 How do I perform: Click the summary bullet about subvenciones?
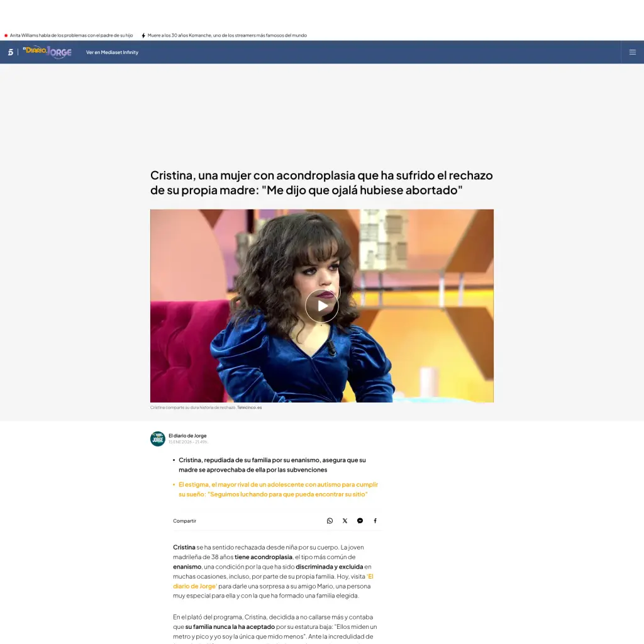coord(272,465)
